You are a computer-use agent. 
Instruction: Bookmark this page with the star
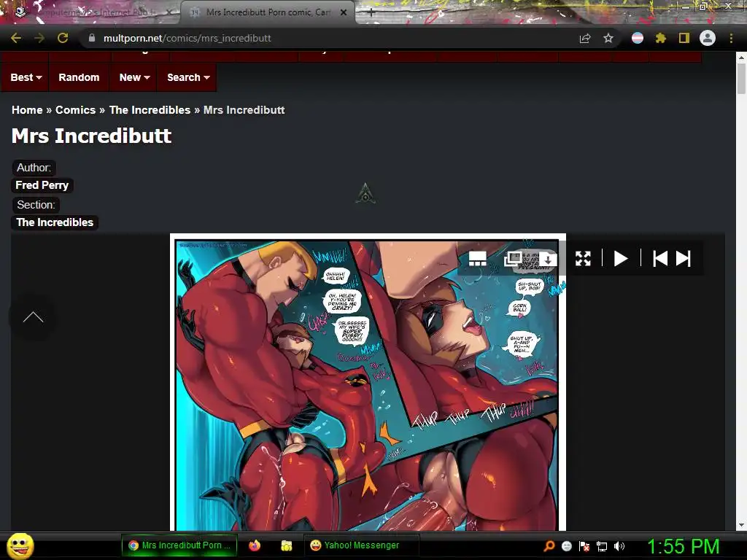click(608, 38)
